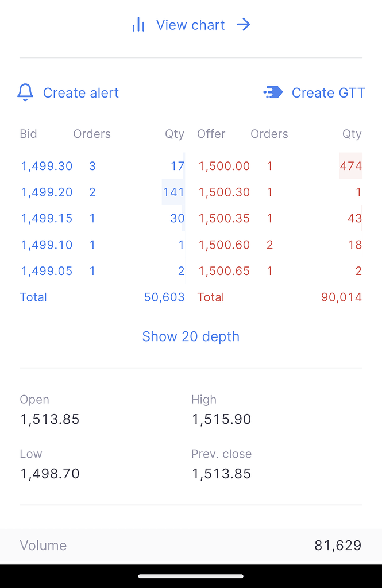This screenshot has height=588, width=382.
Task: Click the highlighted bid quantity 141
Action: tap(173, 192)
